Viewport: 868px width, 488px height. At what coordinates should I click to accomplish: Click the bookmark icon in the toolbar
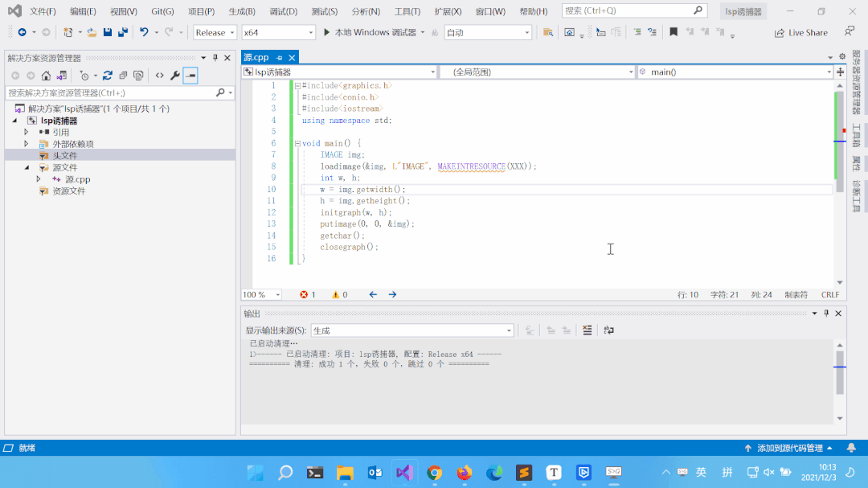click(674, 32)
